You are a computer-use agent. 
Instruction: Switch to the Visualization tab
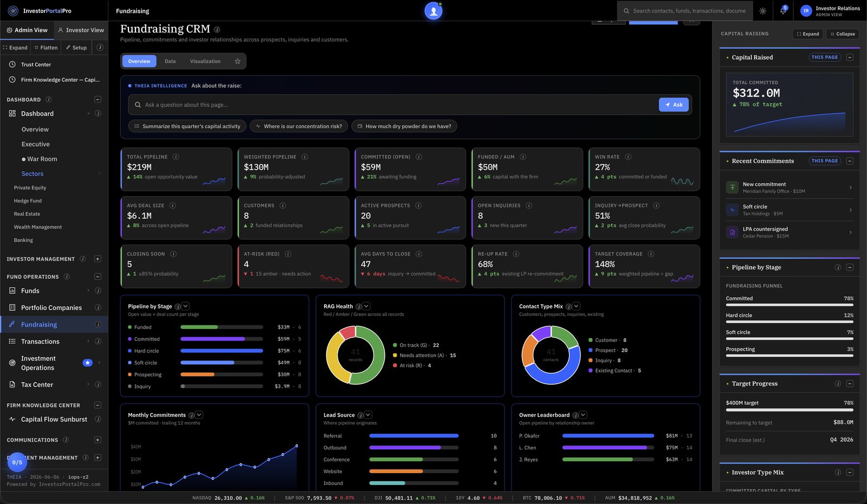tap(205, 61)
